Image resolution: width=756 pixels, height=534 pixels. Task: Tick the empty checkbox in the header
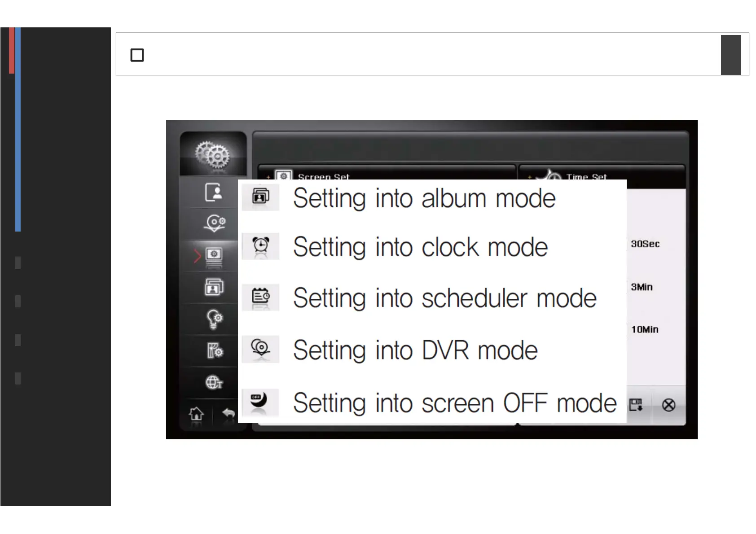tap(137, 55)
